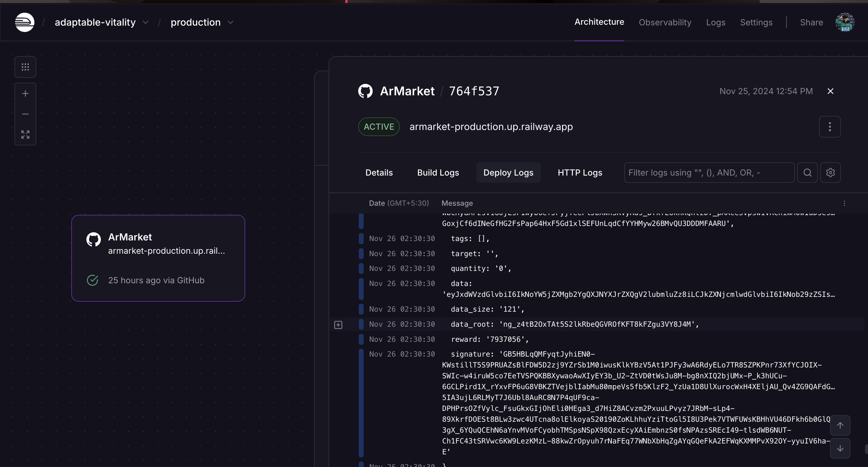
Task: Open the Observability page
Action: [x=665, y=23]
